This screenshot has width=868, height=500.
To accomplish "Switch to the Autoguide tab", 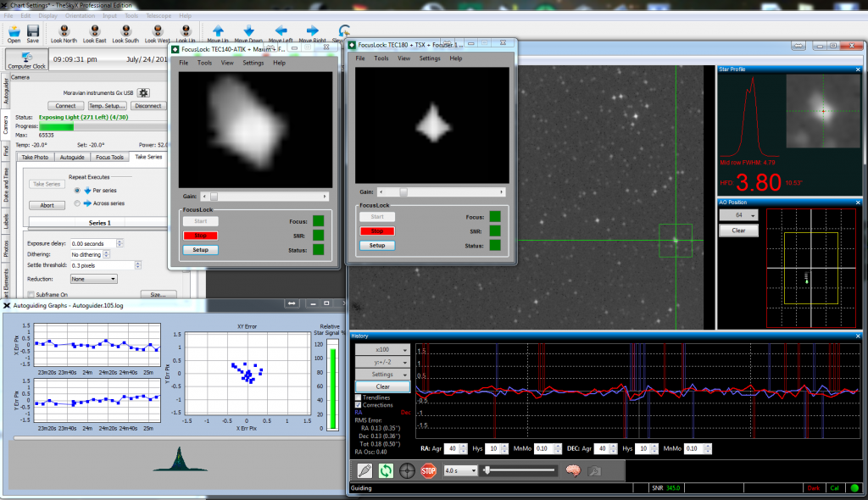I will (x=71, y=157).
